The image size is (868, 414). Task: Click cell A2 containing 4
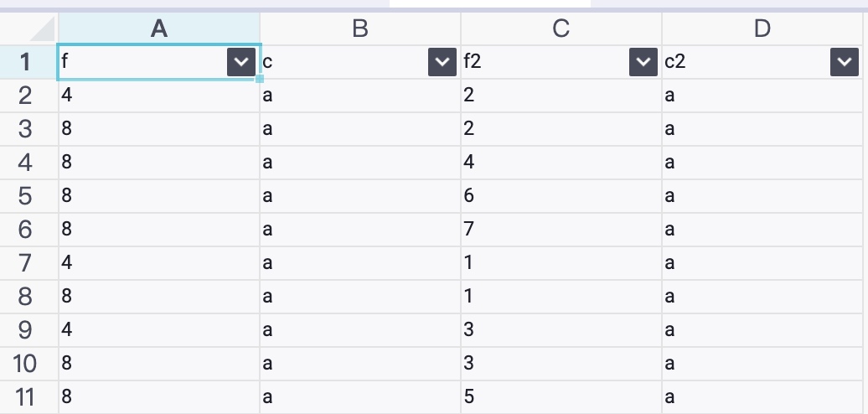tap(159, 96)
